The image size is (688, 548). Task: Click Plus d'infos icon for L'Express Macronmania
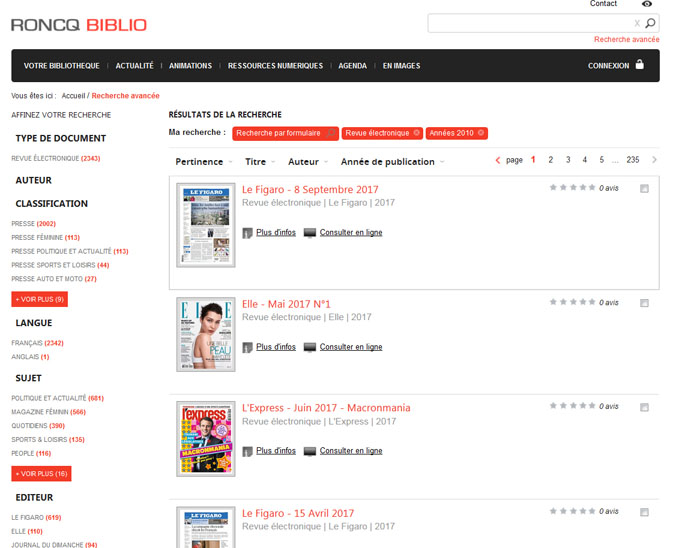pyautogui.click(x=247, y=451)
